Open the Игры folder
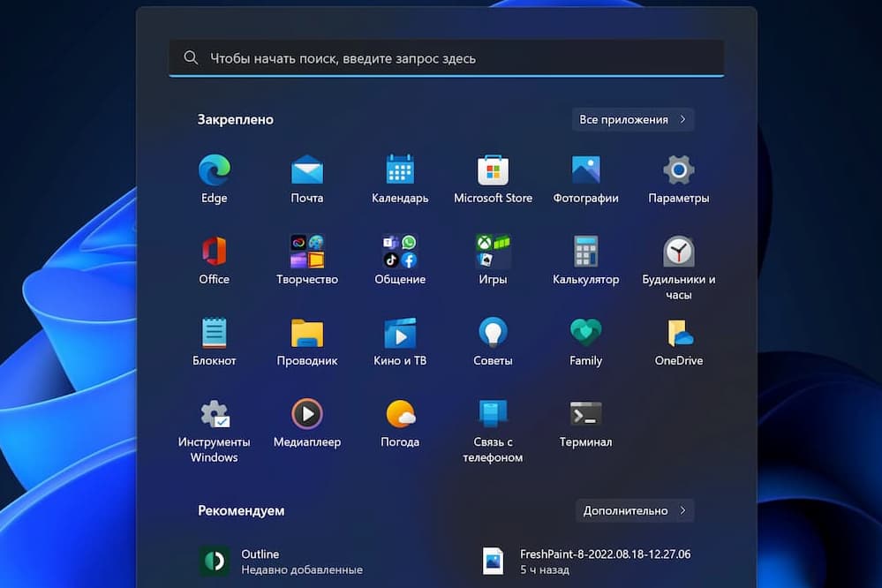 pos(493,260)
